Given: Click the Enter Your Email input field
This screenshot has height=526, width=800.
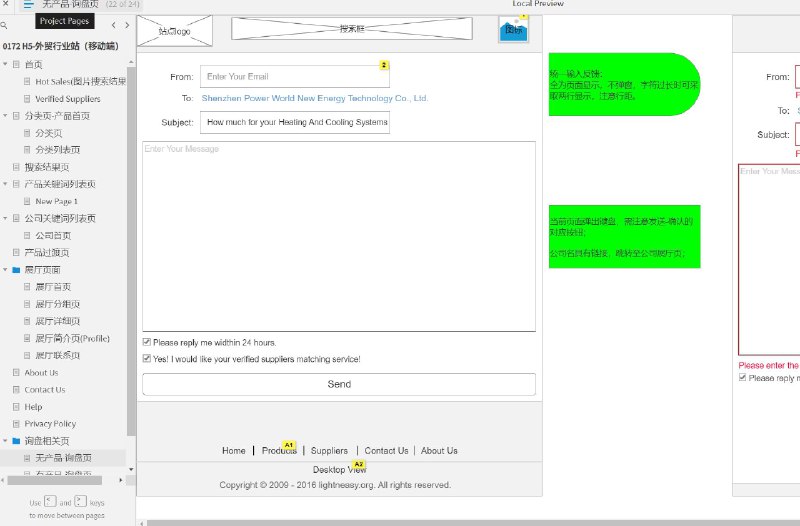Looking at the screenshot, I should pos(295,77).
